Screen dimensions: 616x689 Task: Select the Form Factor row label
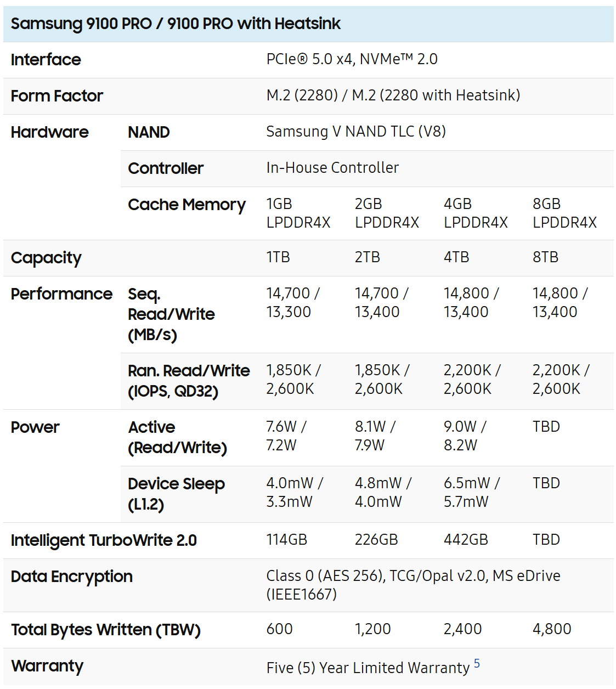point(57,96)
